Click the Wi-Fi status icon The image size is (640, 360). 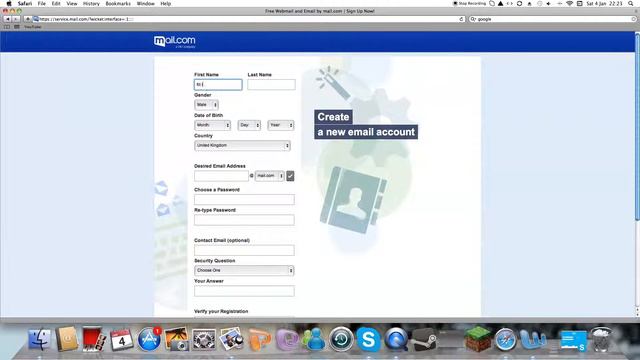coord(569,3)
